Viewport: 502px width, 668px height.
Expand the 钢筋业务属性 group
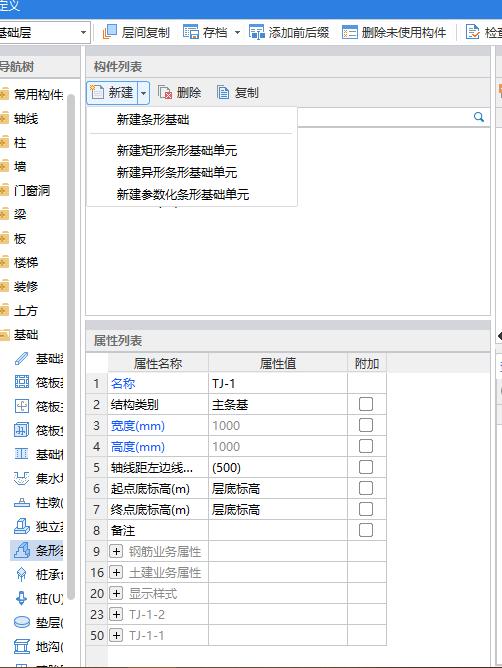pyautogui.click(x=115, y=551)
